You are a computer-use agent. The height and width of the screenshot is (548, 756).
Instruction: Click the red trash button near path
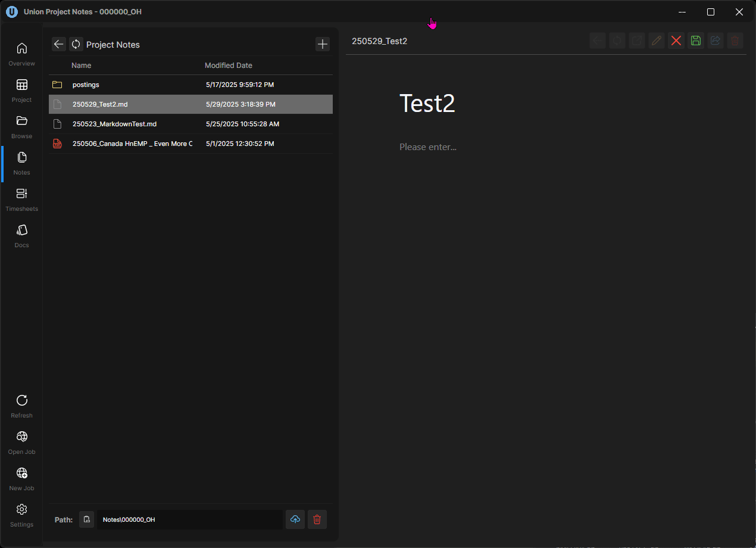317,519
